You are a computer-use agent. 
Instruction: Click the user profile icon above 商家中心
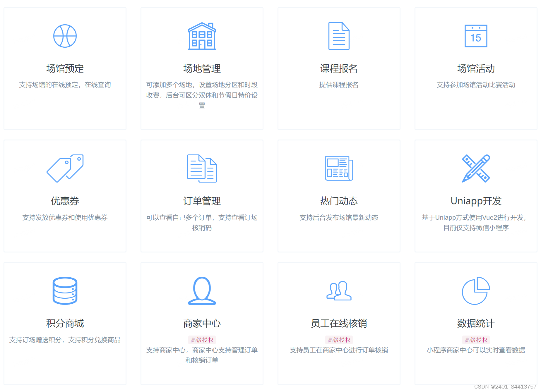coord(202,291)
